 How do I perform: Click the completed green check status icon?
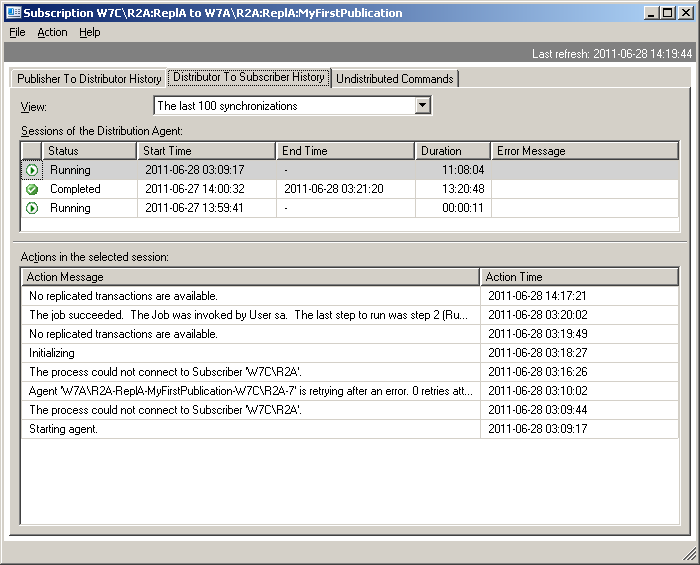tap(32, 189)
